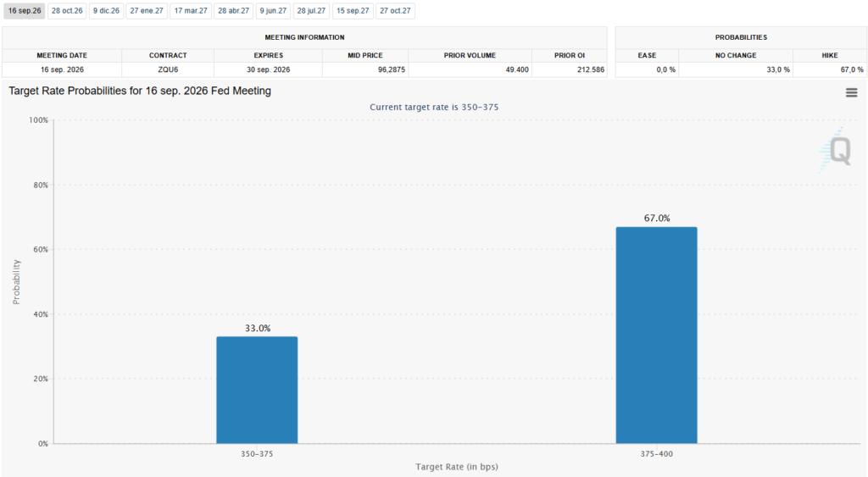The width and height of the screenshot is (868, 477).
Task: Click the ZQU6 contract cell
Action: pos(168,69)
